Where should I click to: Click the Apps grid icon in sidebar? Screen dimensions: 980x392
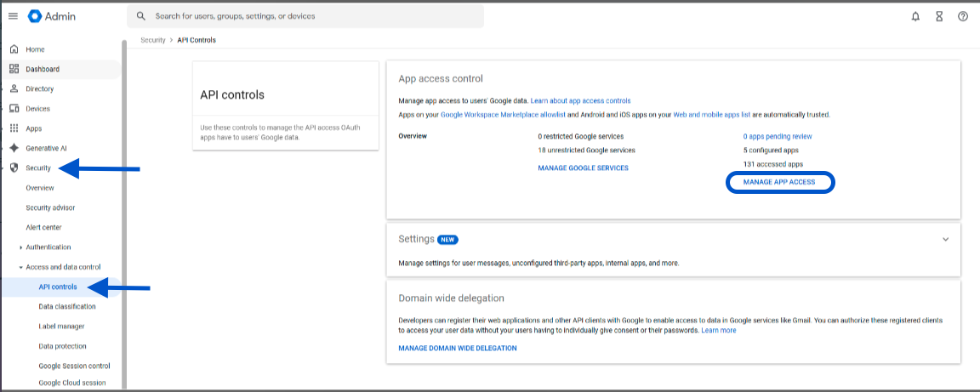(x=14, y=128)
